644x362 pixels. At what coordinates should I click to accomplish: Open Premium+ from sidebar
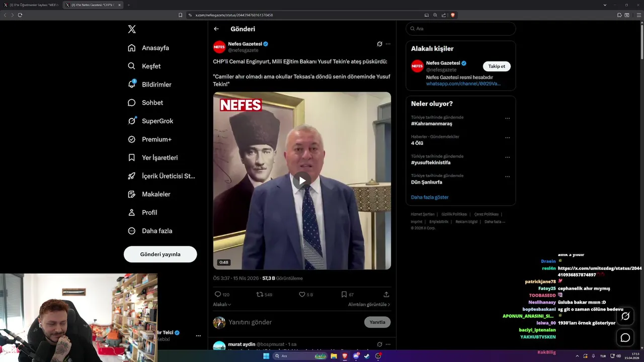coord(149,139)
